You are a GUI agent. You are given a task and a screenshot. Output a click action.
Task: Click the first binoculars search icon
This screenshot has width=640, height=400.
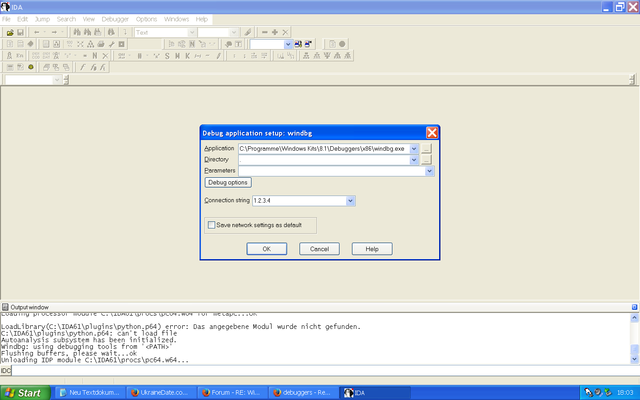(77, 32)
